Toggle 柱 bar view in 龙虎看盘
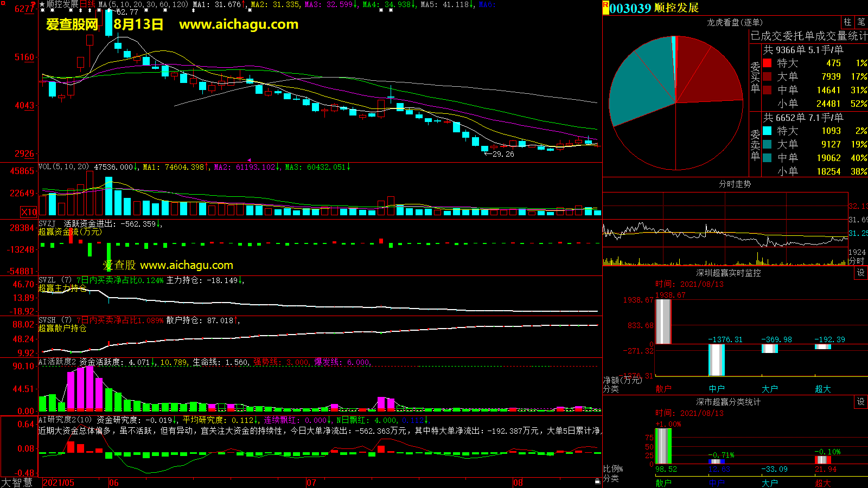This screenshot has height=488, width=868. click(847, 22)
